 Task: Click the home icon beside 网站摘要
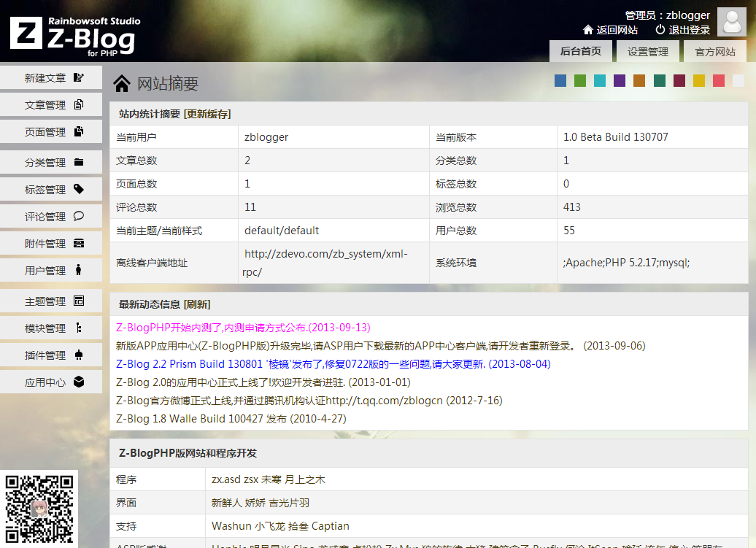click(122, 83)
